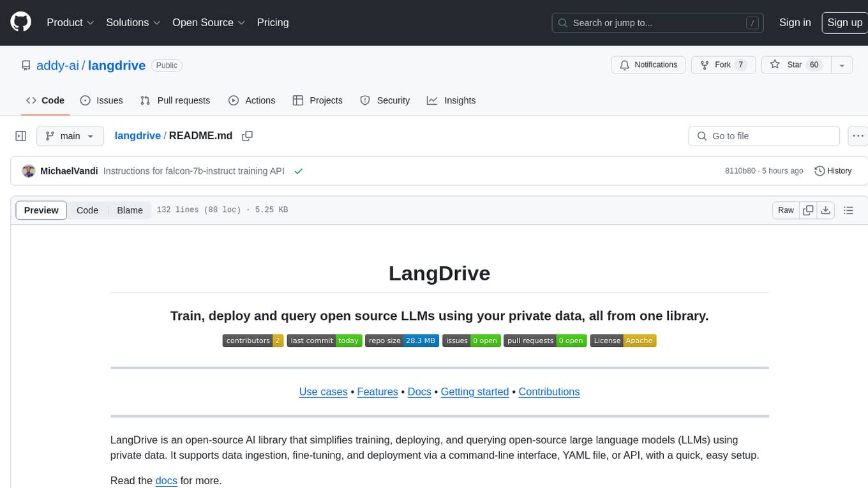Screen dimensions: 868x488
Task: Jump to Features section
Action: pos(378,392)
